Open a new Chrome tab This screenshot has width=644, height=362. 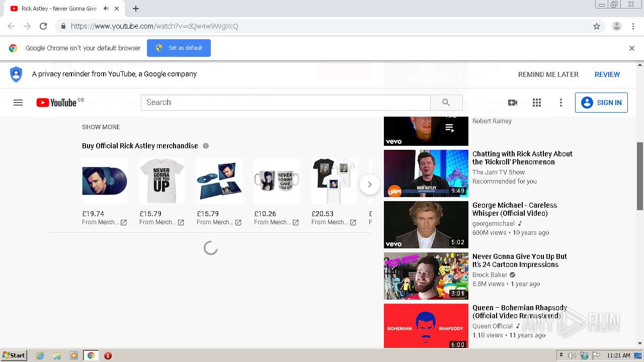coord(136,9)
